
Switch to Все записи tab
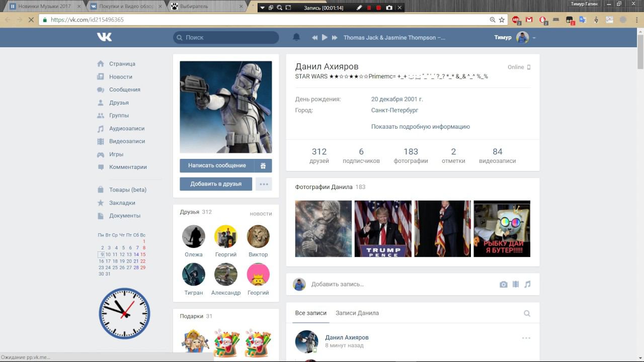point(311,313)
